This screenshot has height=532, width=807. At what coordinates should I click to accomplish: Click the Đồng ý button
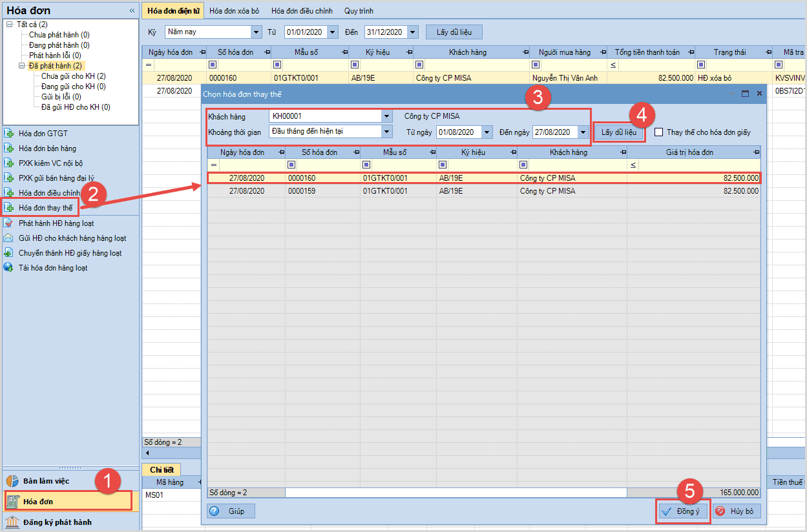pyautogui.click(x=683, y=511)
